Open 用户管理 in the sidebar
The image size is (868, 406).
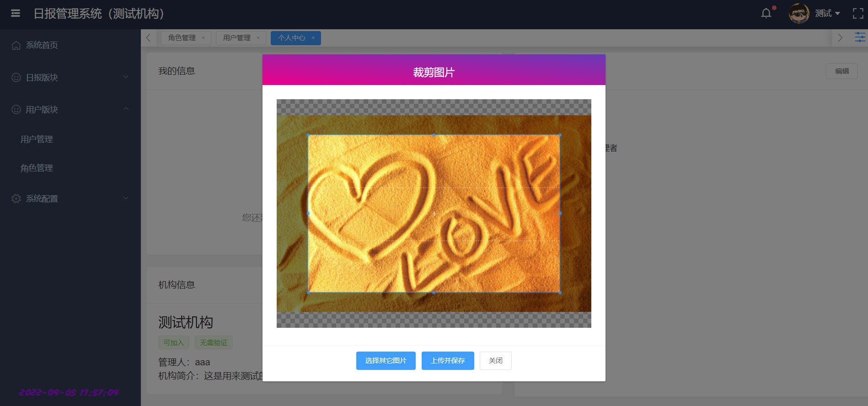(x=37, y=139)
